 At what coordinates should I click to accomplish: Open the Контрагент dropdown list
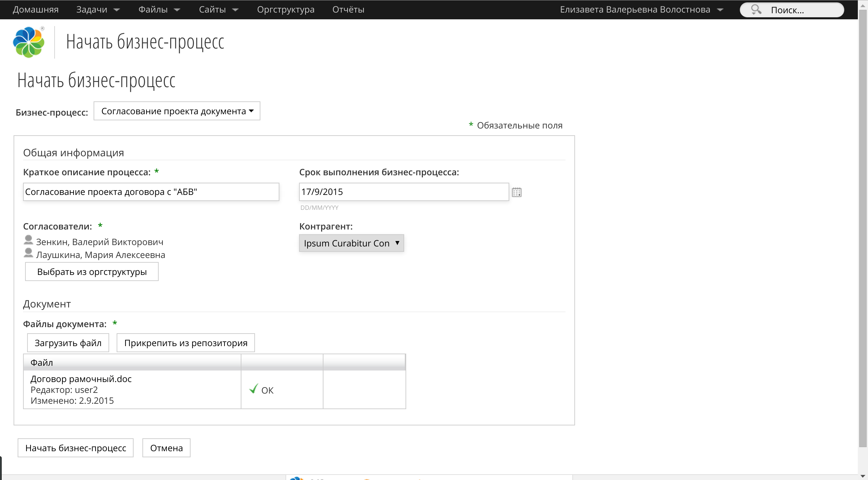(351, 243)
